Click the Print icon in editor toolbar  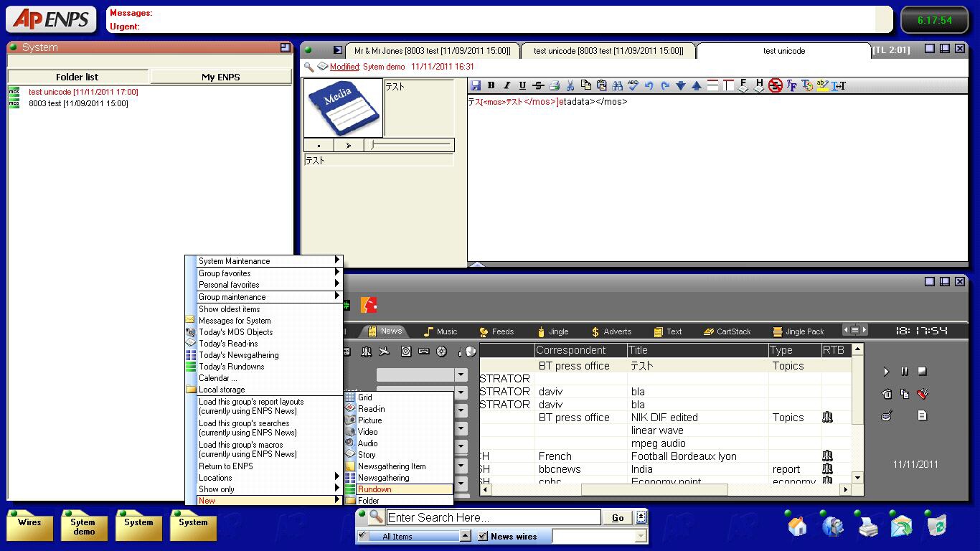coord(554,85)
